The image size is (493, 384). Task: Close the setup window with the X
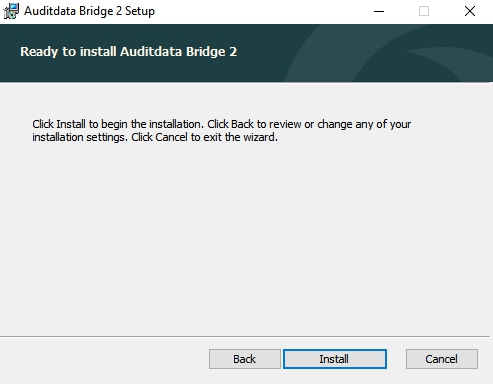click(470, 11)
